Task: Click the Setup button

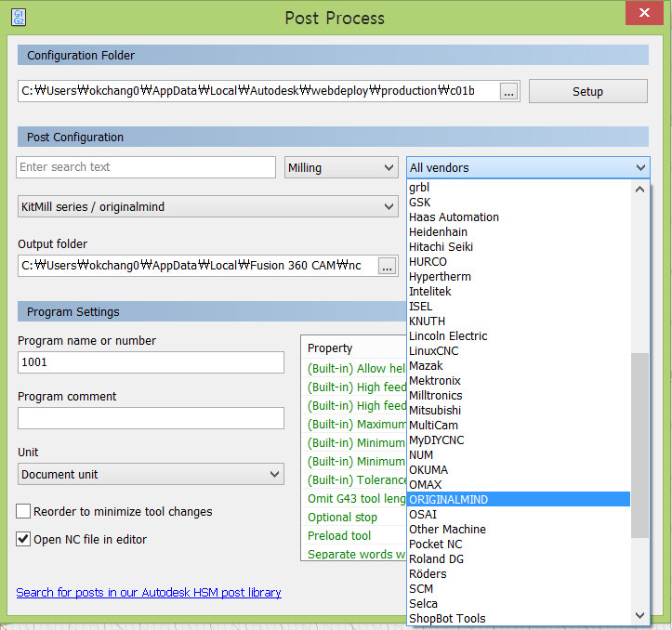Action: pyautogui.click(x=587, y=91)
